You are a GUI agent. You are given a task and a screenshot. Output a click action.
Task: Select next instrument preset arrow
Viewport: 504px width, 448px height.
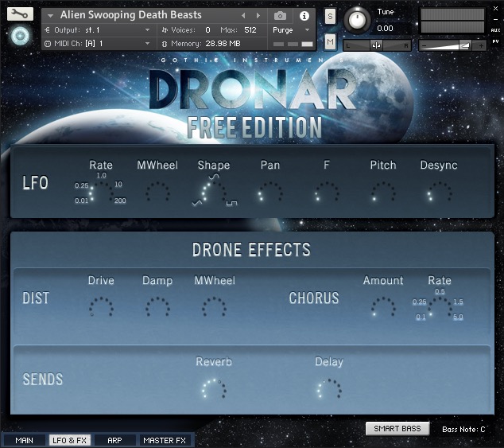258,15
